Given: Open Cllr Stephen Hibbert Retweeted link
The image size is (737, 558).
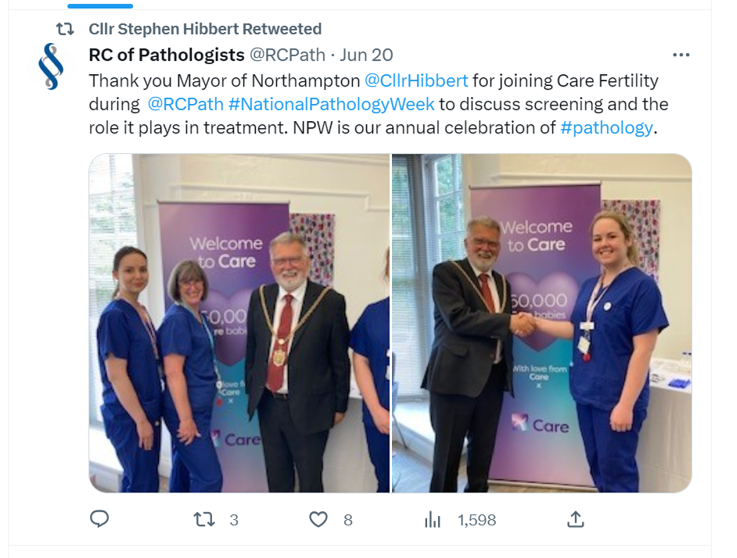Looking at the screenshot, I should (x=205, y=29).
